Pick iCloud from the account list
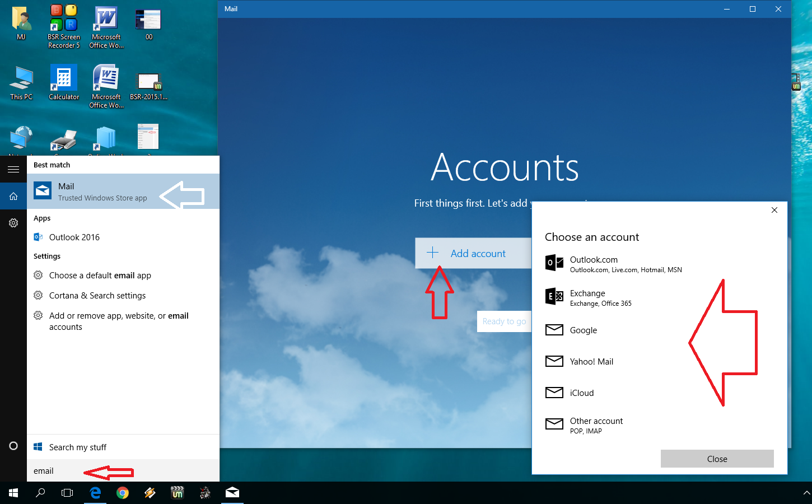This screenshot has height=504, width=812. 581,393
